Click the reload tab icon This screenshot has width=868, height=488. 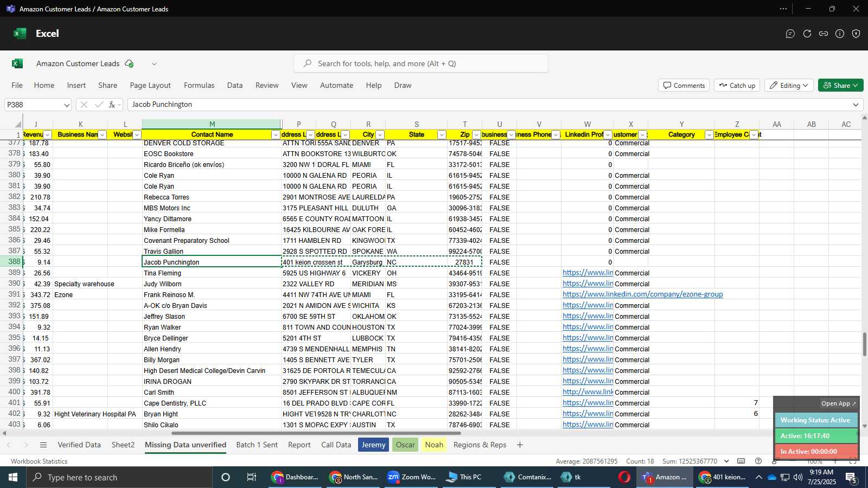pos(807,34)
